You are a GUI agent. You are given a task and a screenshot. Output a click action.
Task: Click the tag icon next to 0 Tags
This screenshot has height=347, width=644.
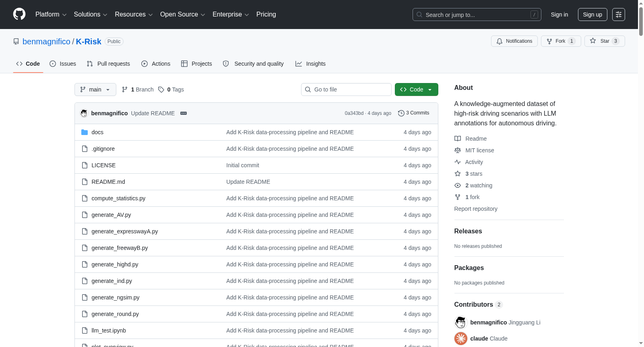coord(161,89)
